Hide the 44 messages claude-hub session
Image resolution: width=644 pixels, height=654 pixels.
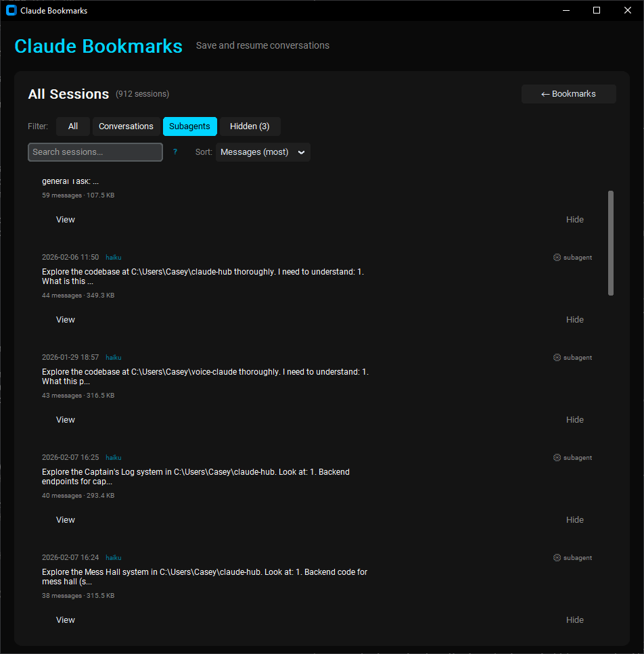point(574,320)
